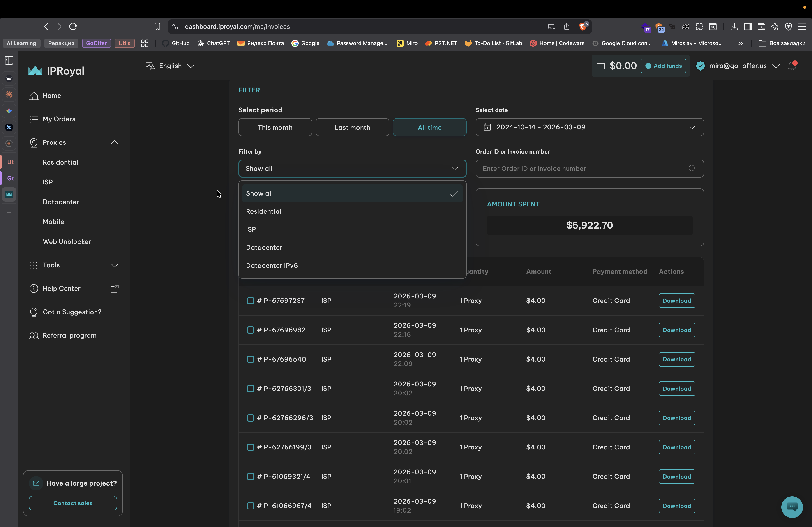Image resolution: width=812 pixels, height=527 pixels.
Task: Bookmark this page with bookmark icon
Action: (157, 27)
